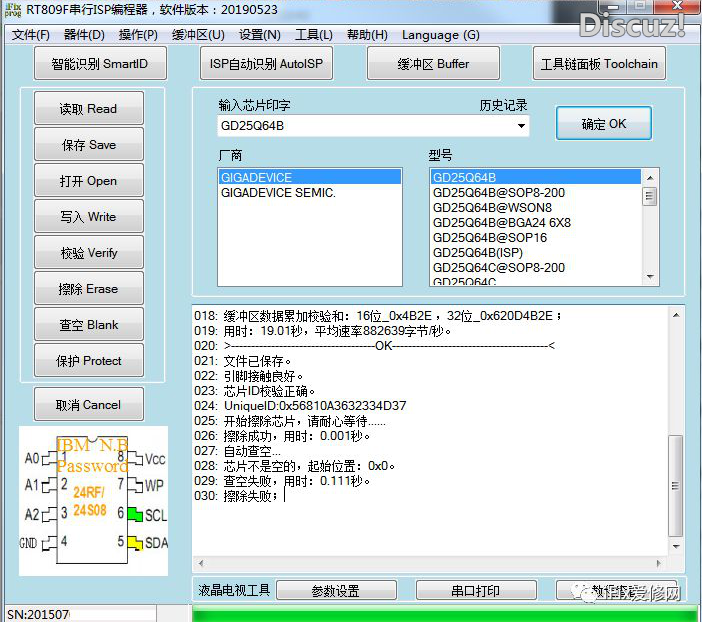Click log line 028 芯片不是空的
Screen dimensions: 702x622
click(x=295, y=466)
